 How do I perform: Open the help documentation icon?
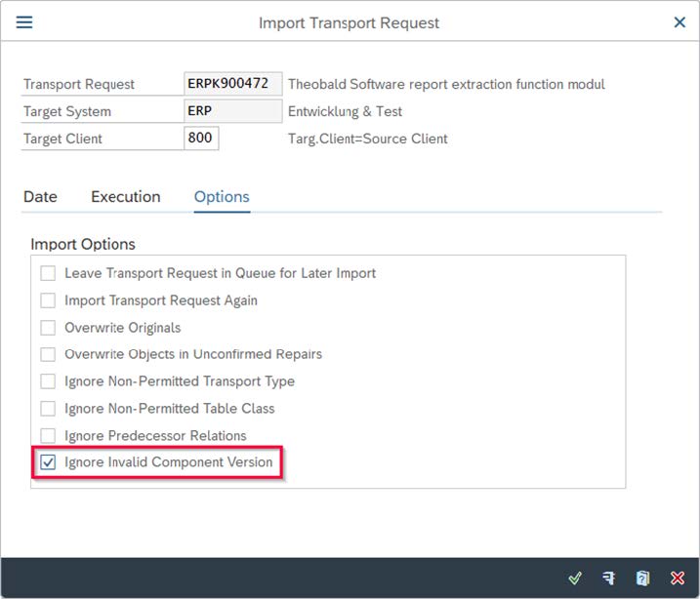click(x=642, y=578)
